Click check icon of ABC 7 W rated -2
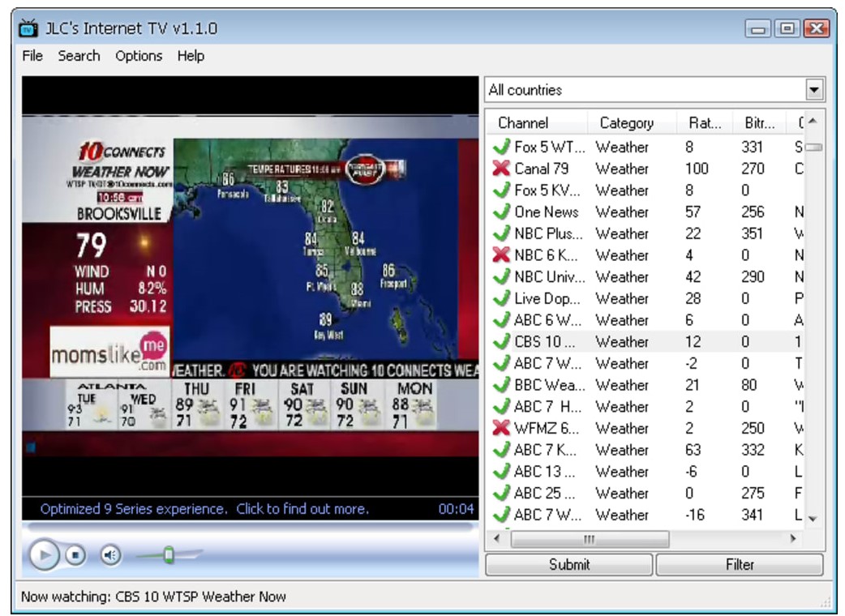The image size is (845, 616). (x=501, y=363)
